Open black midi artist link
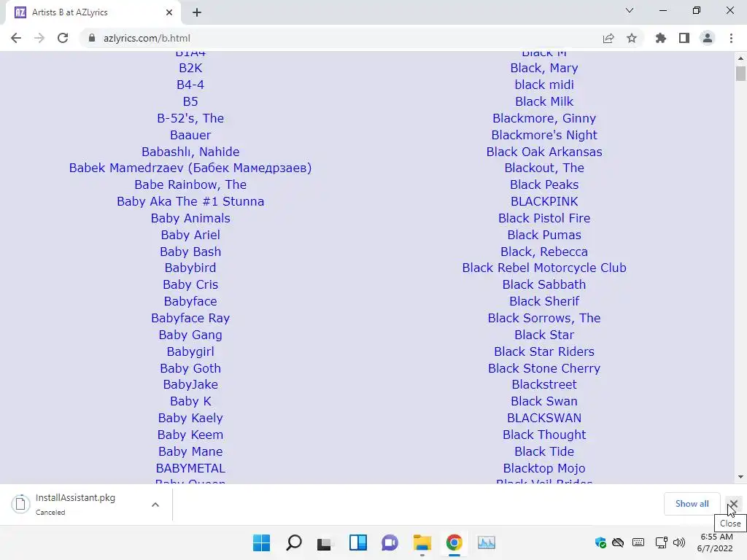 pyautogui.click(x=544, y=85)
